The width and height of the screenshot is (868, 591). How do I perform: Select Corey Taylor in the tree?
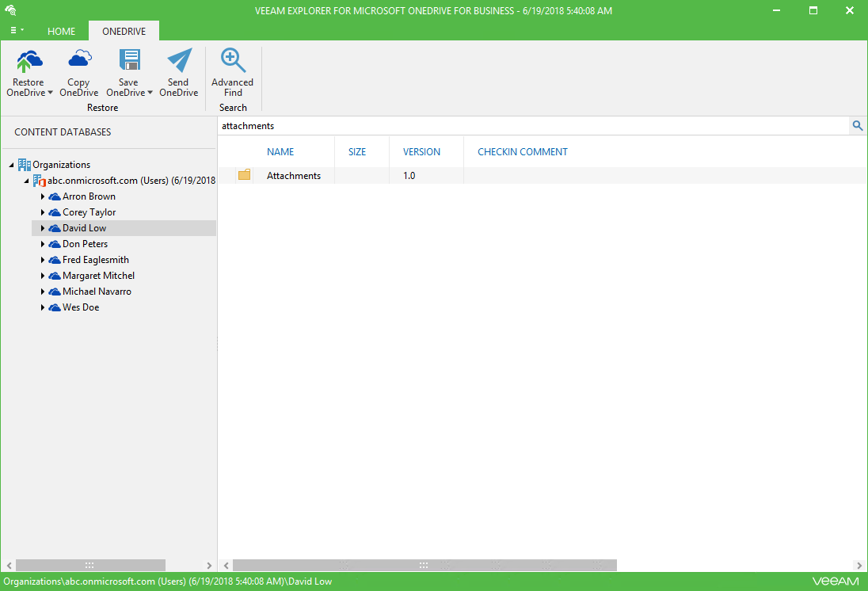[89, 212]
